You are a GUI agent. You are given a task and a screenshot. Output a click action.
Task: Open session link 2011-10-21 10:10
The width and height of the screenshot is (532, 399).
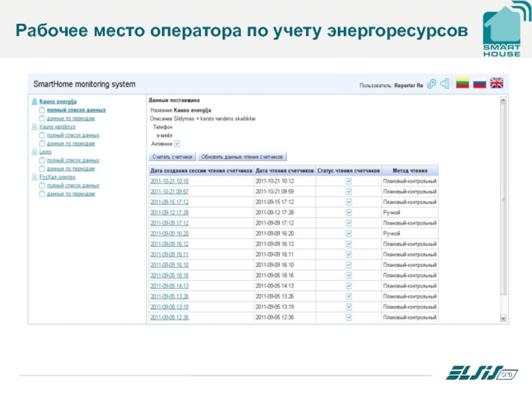(170, 181)
